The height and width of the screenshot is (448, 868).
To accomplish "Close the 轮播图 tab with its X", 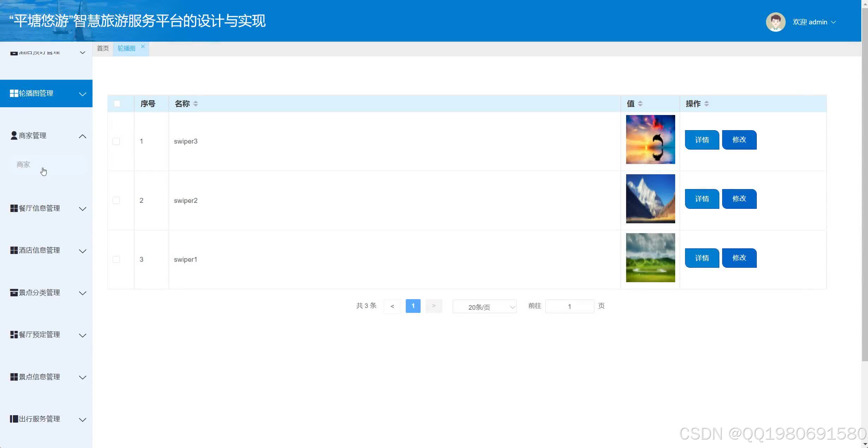I will pos(143,47).
